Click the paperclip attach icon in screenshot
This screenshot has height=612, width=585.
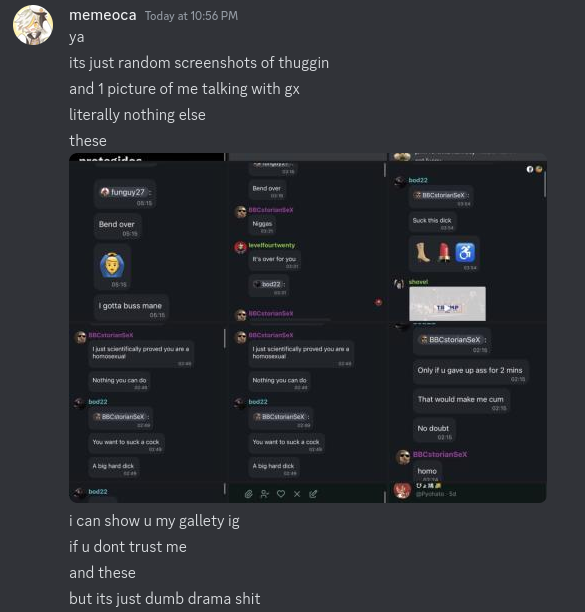pos(249,494)
